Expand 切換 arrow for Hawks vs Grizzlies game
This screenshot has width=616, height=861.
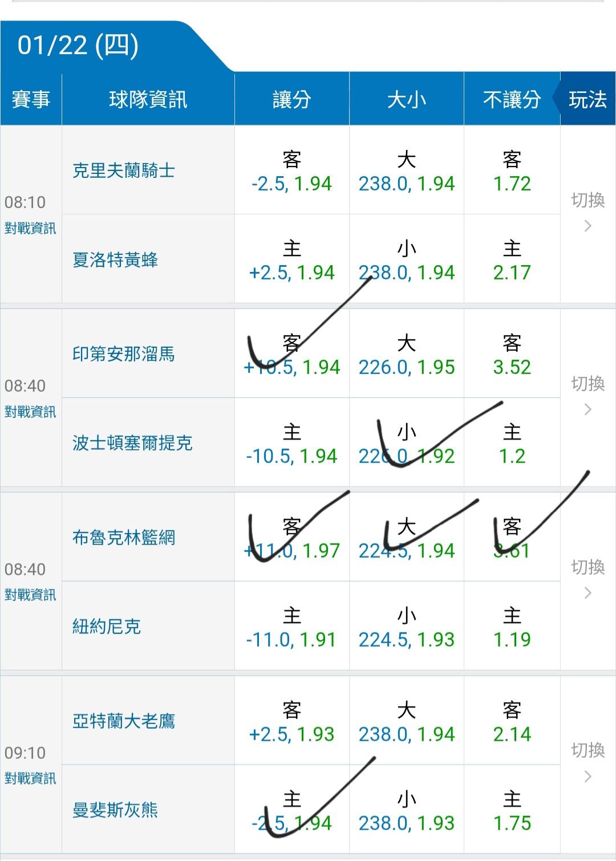click(x=588, y=765)
